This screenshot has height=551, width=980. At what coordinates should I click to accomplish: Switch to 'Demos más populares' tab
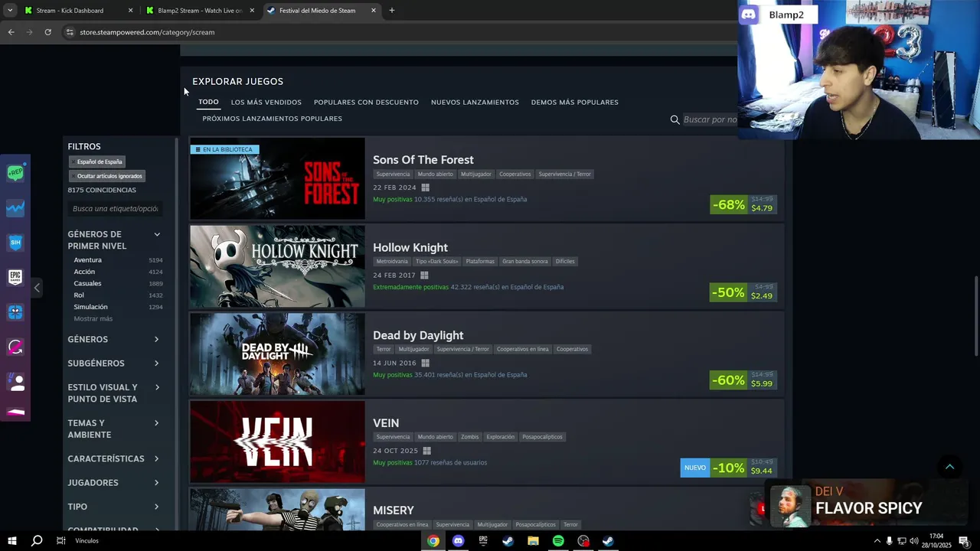(575, 103)
